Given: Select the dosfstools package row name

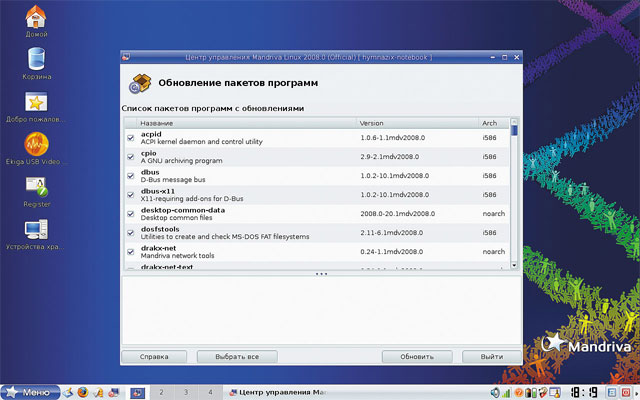Looking at the screenshot, I should [160, 229].
